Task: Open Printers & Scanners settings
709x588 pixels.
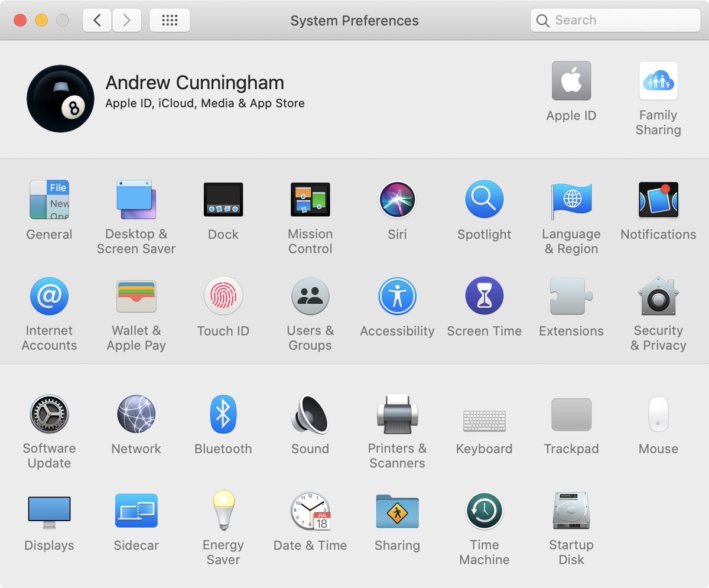Action: coord(397,414)
